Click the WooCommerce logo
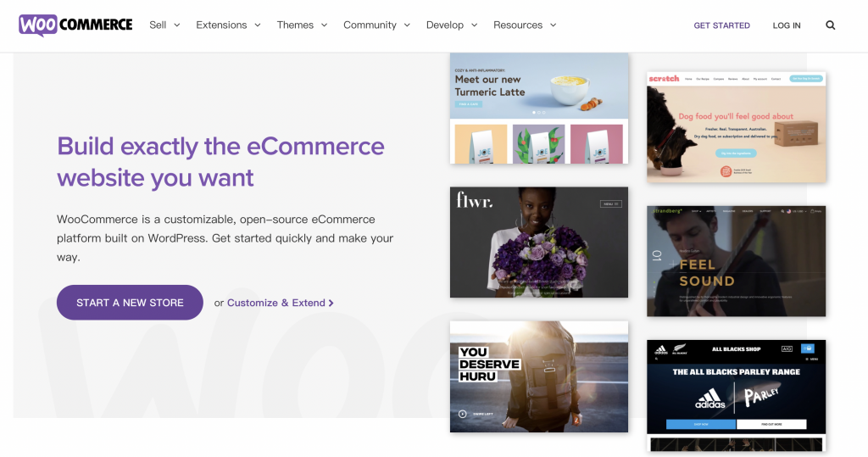 pos(75,25)
